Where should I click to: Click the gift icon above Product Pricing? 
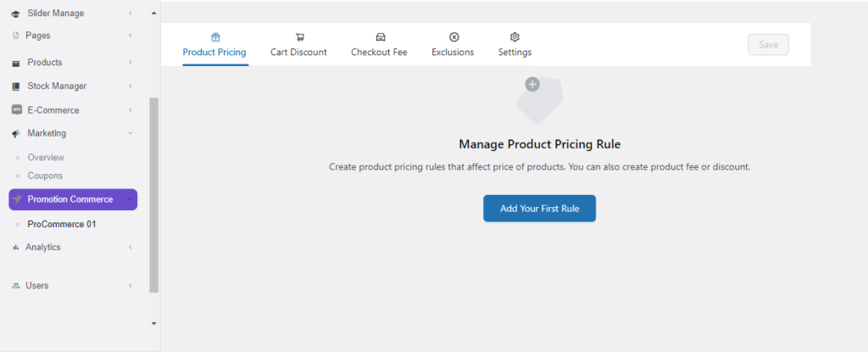(x=215, y=37)
